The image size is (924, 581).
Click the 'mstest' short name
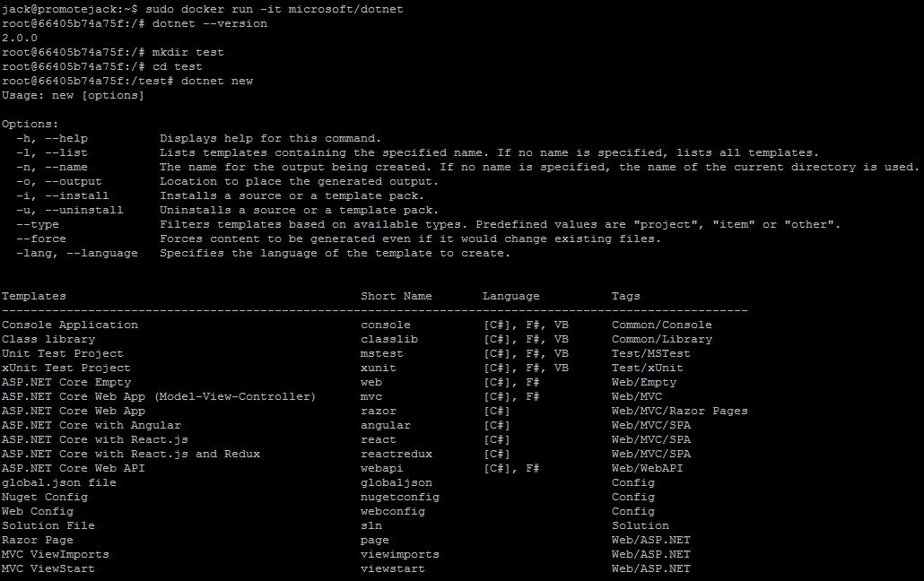(382, 353)
